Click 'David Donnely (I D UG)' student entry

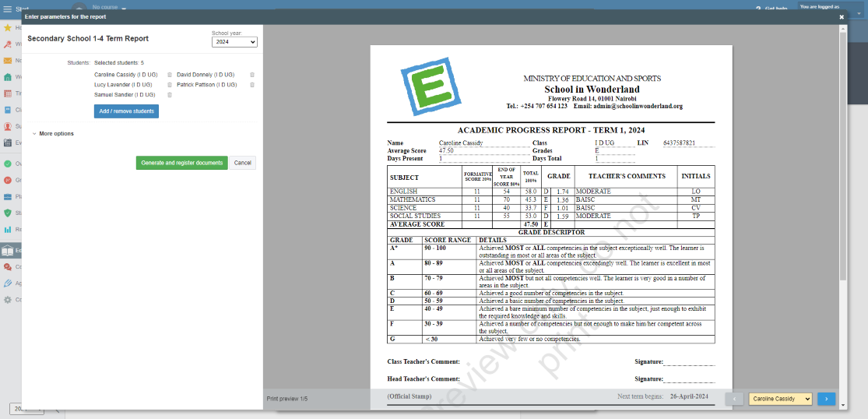[206, 75]
